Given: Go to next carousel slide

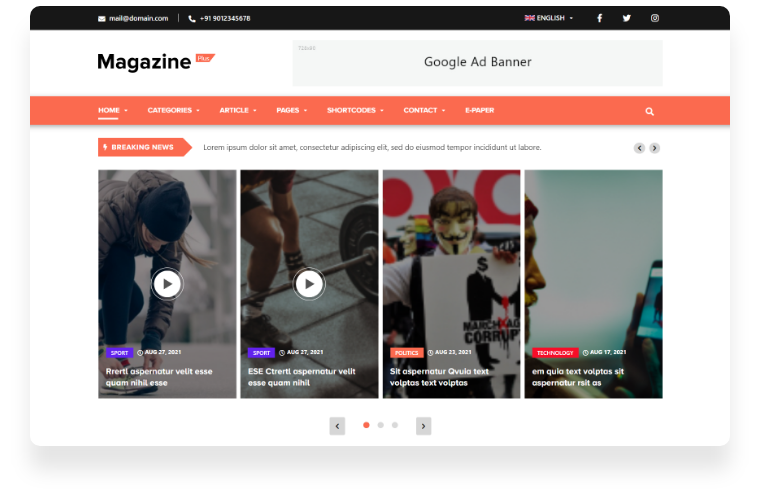Looking at the screenshot, I should pyautogui.click(x=423, y=426).
